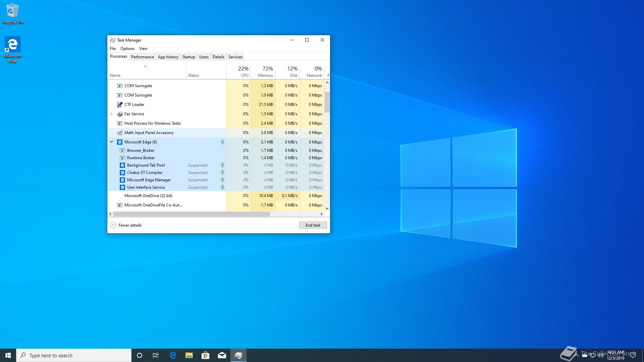The height and width of the screenshot is (362, 644).
Task: Click horizontal scrollbar right arrow
Action: 322,214
